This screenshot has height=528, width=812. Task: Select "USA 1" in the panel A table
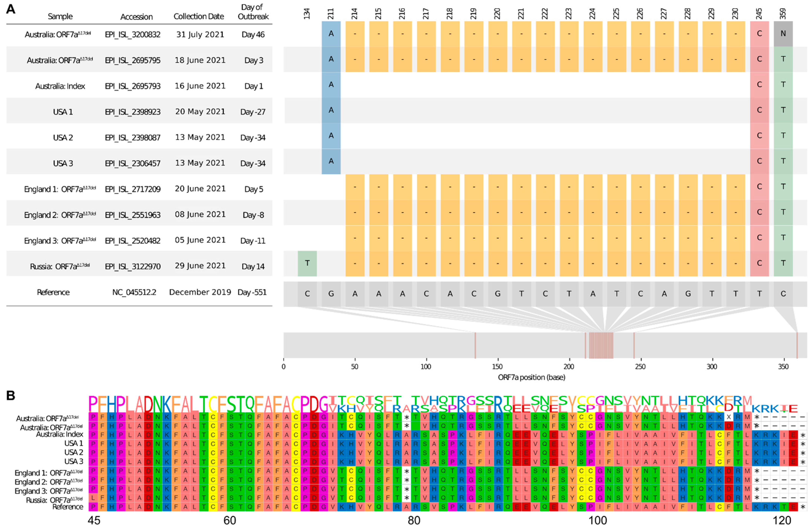pos(63,112)
